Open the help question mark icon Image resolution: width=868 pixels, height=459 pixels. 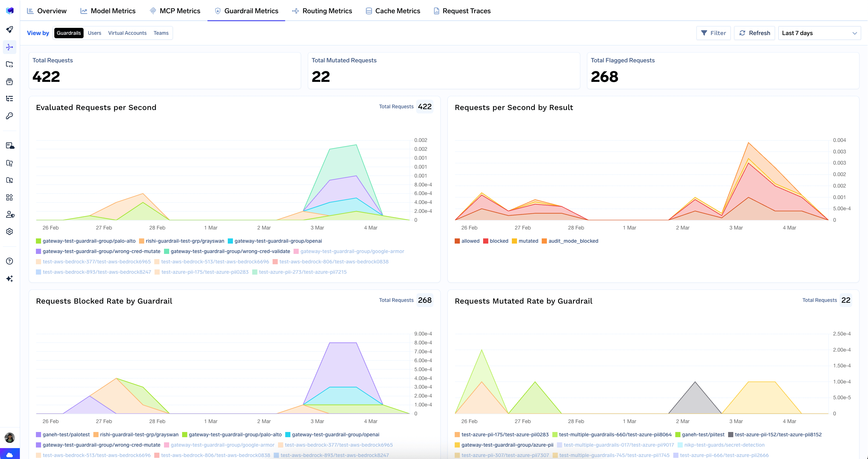pyautogui.click(x=9, y=261)
